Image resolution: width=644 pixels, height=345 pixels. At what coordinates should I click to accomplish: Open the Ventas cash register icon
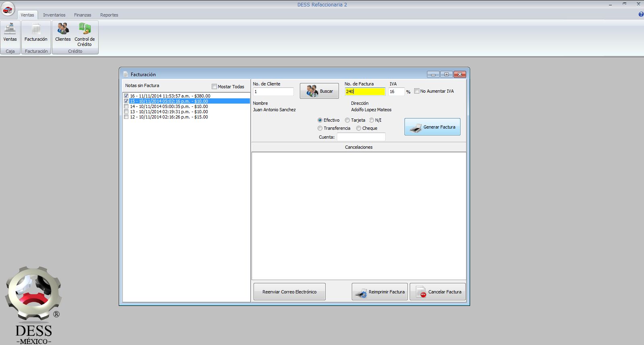(10, 33)
